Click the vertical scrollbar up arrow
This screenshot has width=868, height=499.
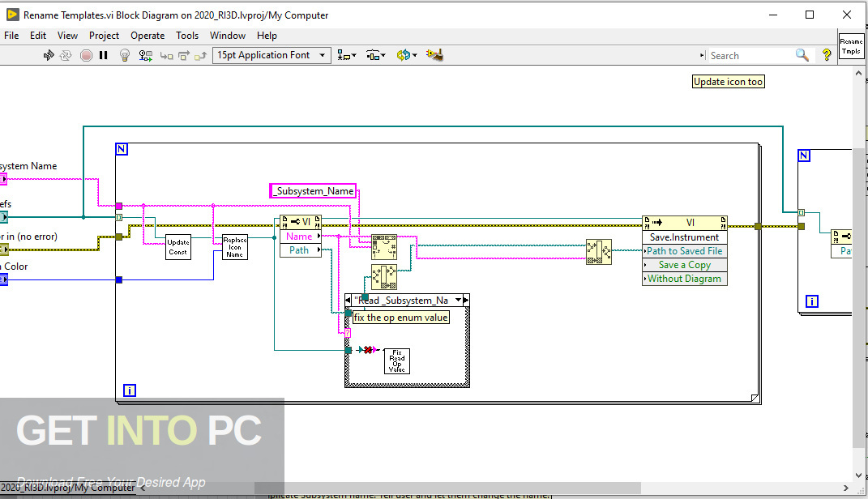(858, 73)
